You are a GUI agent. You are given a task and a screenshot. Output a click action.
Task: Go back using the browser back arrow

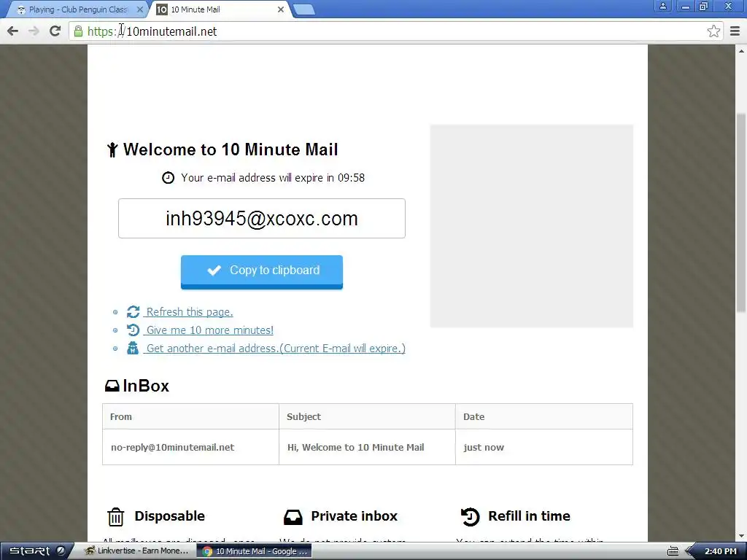[13, 31]
